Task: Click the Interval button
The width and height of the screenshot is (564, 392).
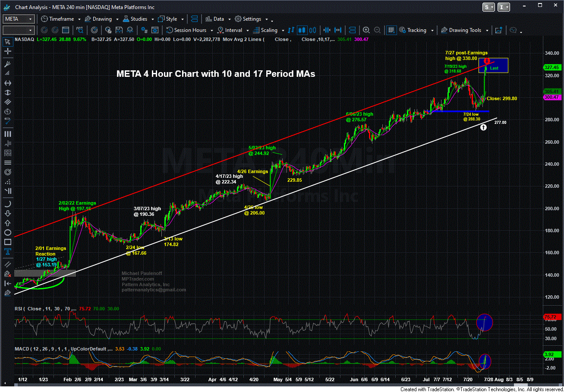Action: (x=230, y=30)
